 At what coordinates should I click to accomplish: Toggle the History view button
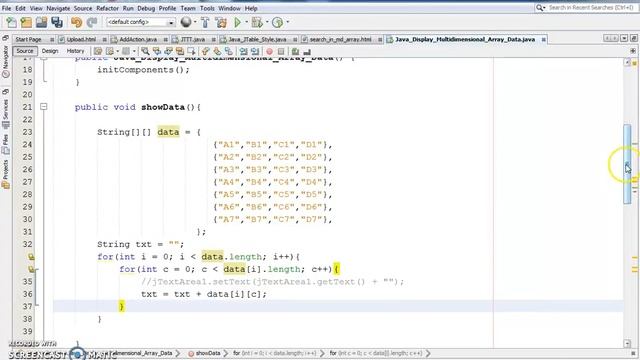pos(75,51)
